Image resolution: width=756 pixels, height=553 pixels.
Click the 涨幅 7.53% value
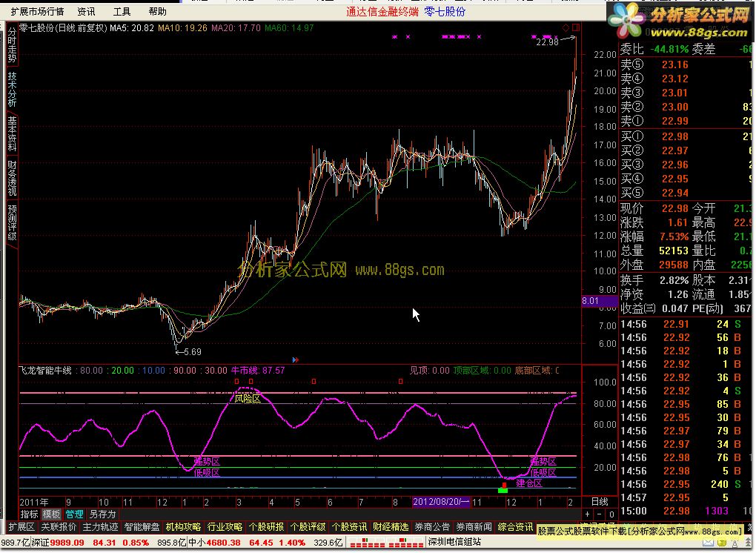pyautogui.click(x=674, y=236)
